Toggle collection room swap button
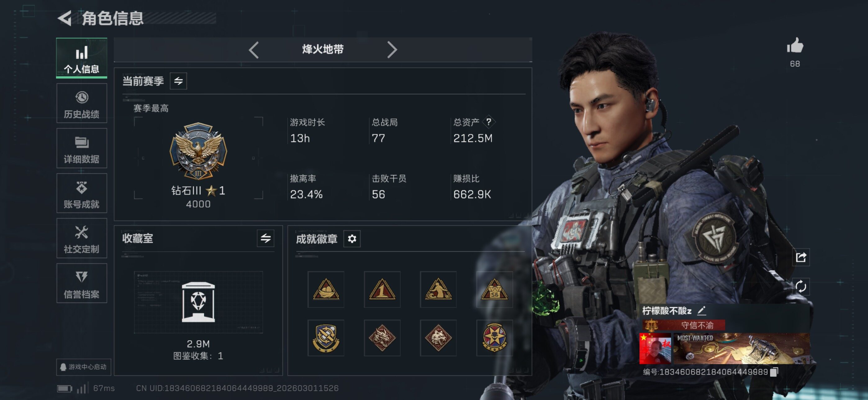Image resolution: width=868 pixels, height=400 pixels. point(265,238)
